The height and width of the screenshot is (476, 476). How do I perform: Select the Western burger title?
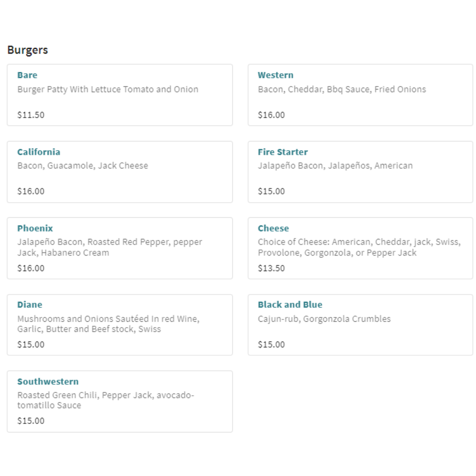(x=275, y=75)
